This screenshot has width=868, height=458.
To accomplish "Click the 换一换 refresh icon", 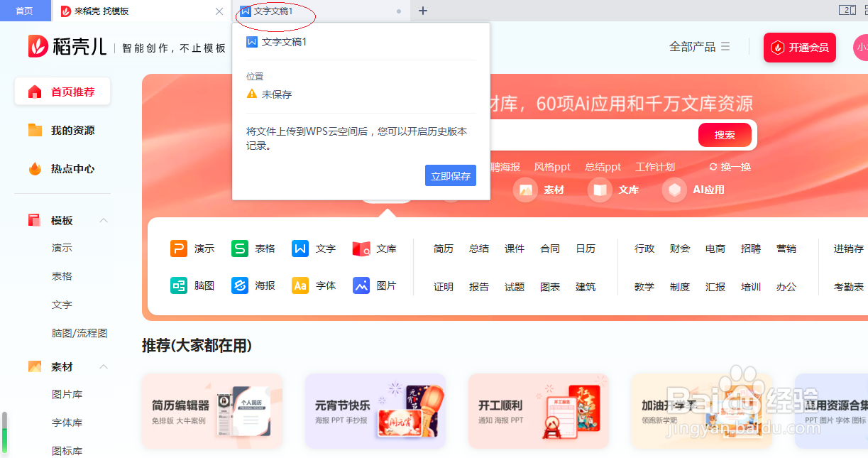I will [x=713, y=167].
